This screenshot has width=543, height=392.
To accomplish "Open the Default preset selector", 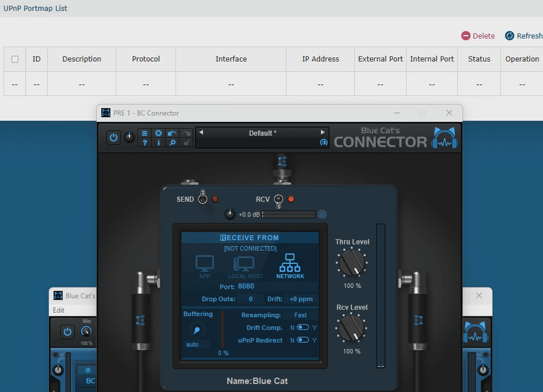I will coord(262,133).
